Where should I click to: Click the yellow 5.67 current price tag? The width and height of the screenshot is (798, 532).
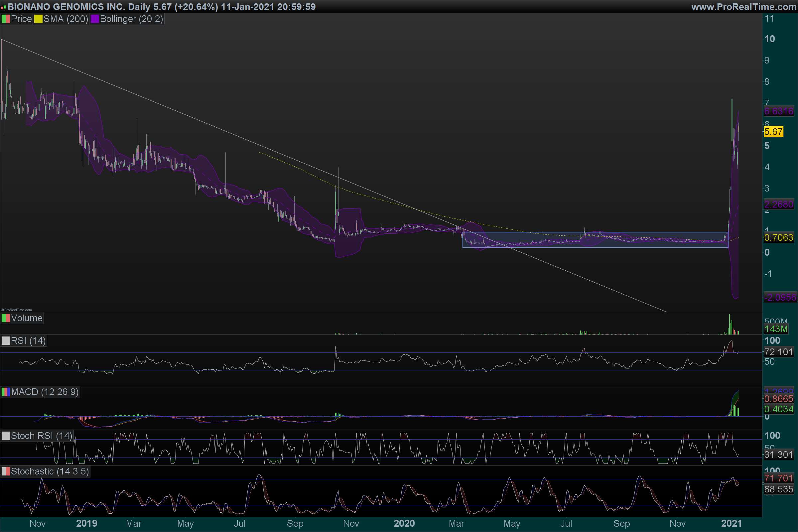[x=773, y=132]
